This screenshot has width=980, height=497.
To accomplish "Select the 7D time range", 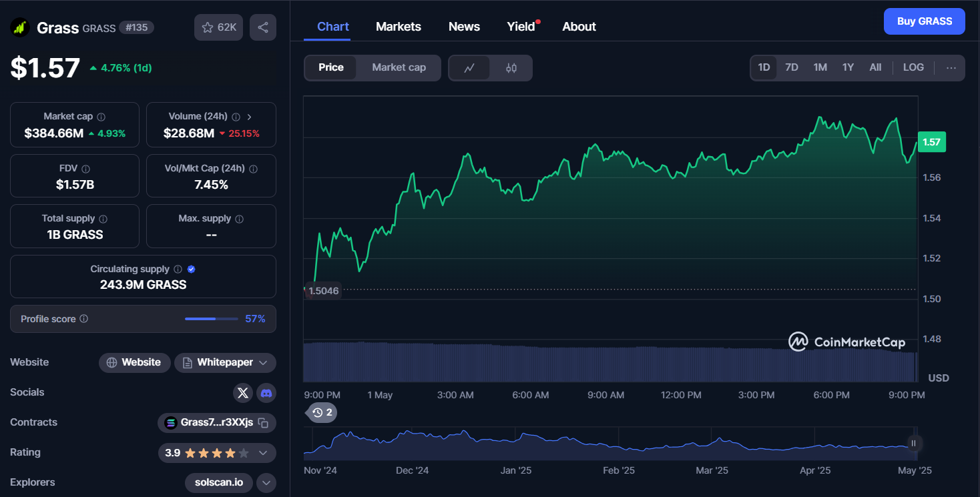I will coord(792,67).
